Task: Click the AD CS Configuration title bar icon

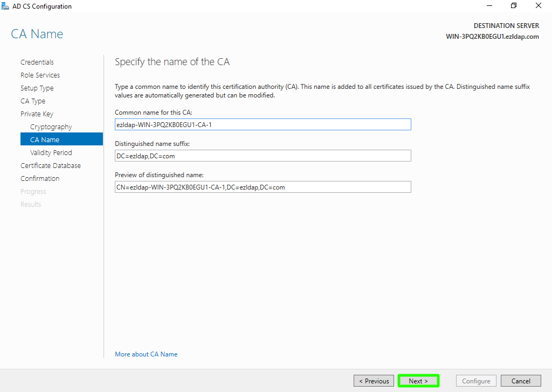Action: [5, 6]
